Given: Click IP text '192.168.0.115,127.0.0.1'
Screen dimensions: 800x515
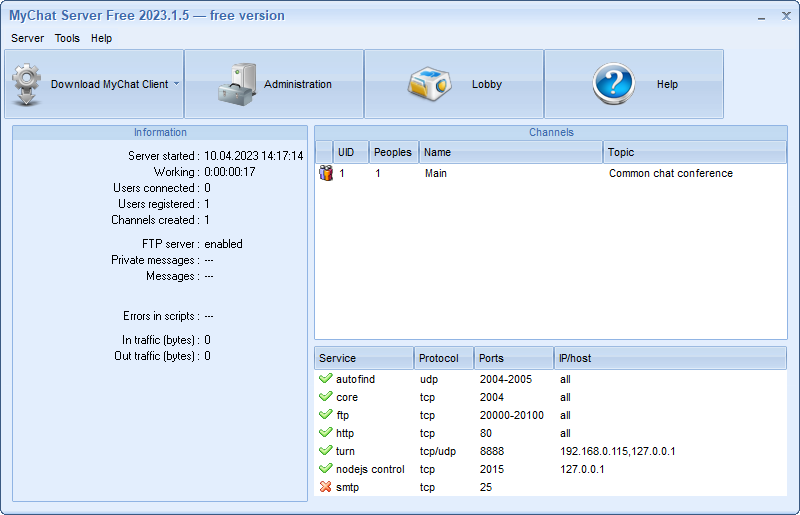Looking at the screenshot, I should click(x=618, y=451).
